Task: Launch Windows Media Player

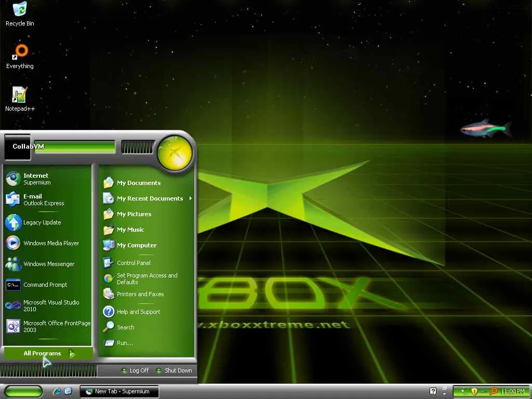Action: click(x=47, y=243)
